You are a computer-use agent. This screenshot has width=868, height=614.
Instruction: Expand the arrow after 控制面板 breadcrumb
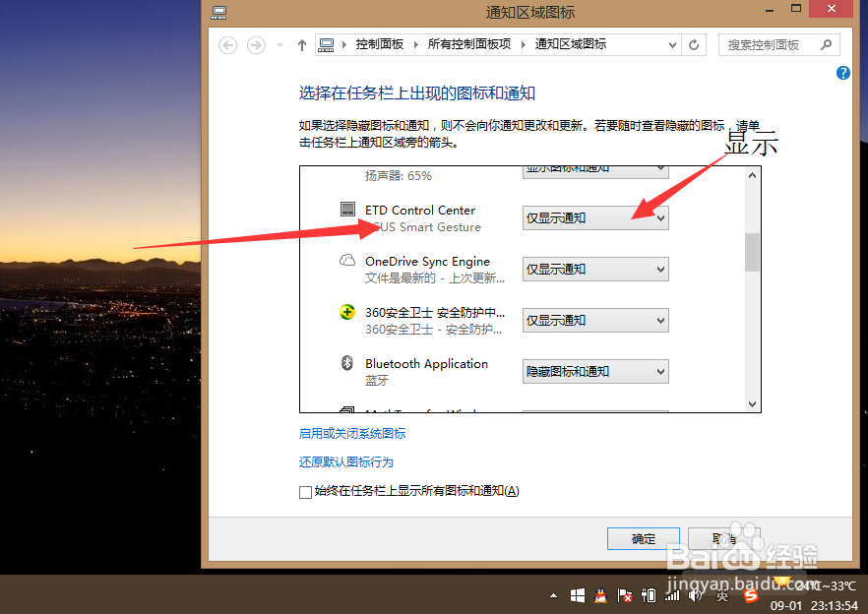415,45
